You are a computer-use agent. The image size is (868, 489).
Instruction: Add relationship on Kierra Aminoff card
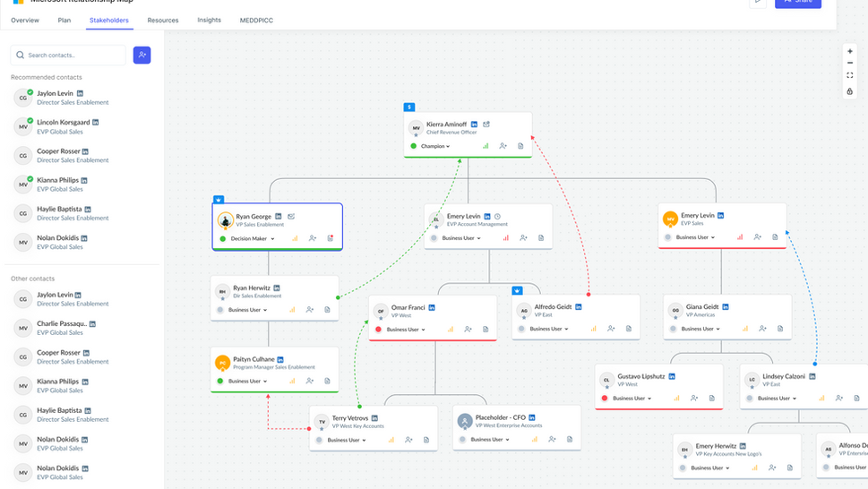(x=503, y=146)
